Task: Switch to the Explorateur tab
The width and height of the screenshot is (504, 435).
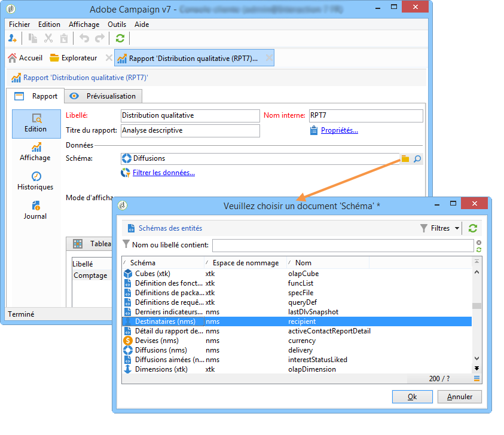Action: pos(74,58)
